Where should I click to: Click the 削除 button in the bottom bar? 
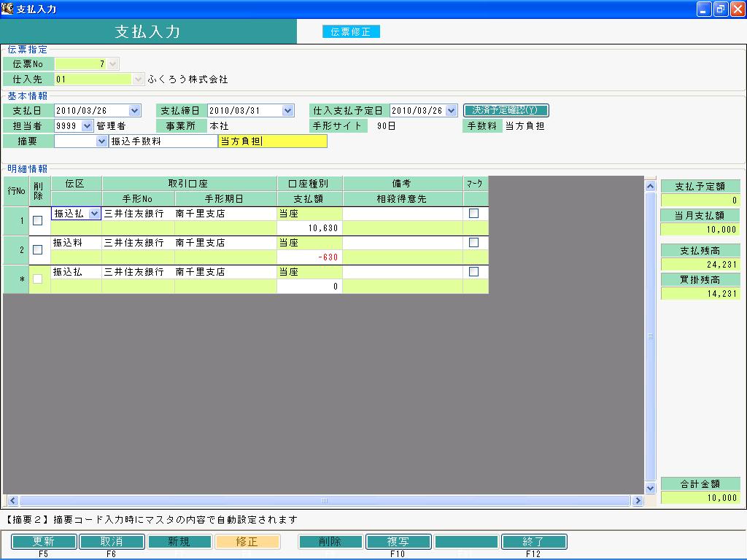click(x=330, y=542)
